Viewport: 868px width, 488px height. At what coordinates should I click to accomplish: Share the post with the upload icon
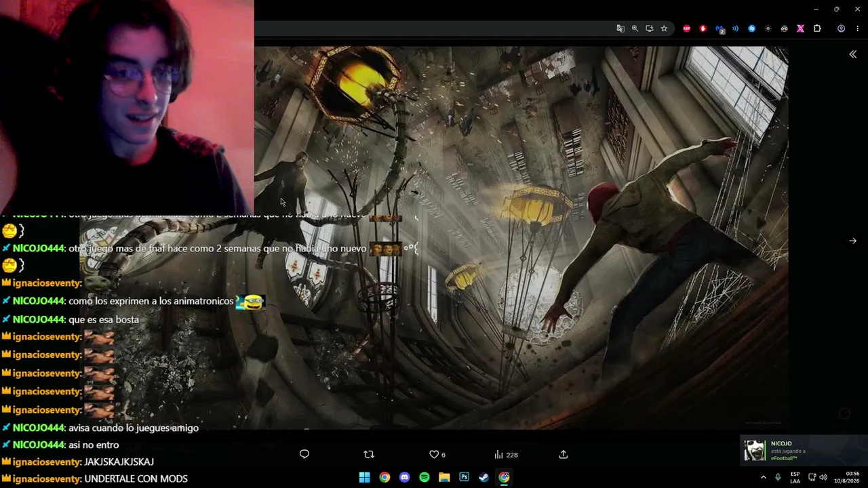click(x=563, y=454)
